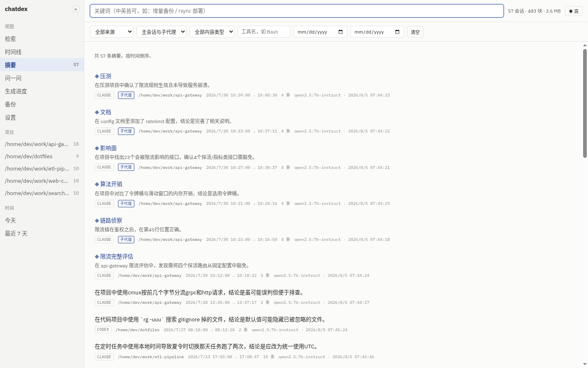This screenshot has width=588, height=368.
Task: Click the diamond icon beside 压测
Action: coord(97,76)
